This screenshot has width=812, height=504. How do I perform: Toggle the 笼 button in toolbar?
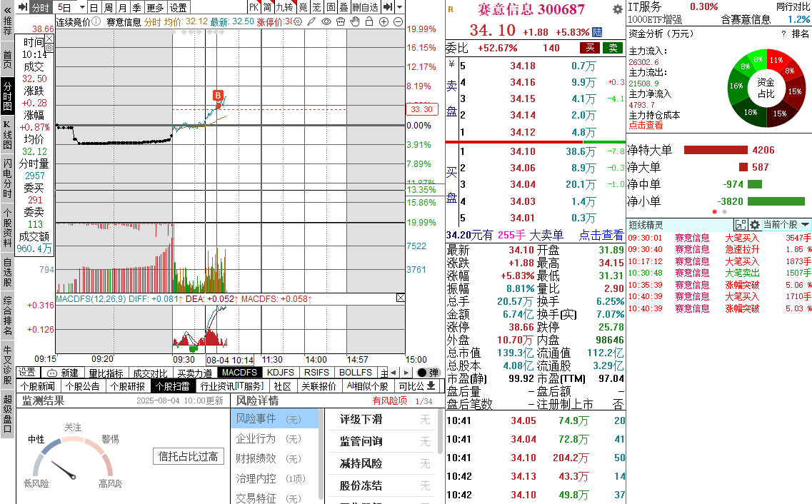coord(317,7)
